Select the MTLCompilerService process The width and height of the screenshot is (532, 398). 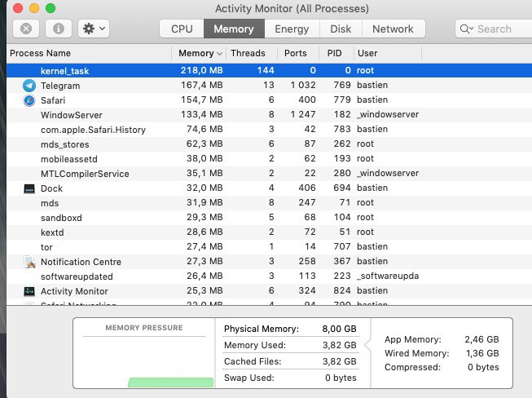click(x=85, y=174)
